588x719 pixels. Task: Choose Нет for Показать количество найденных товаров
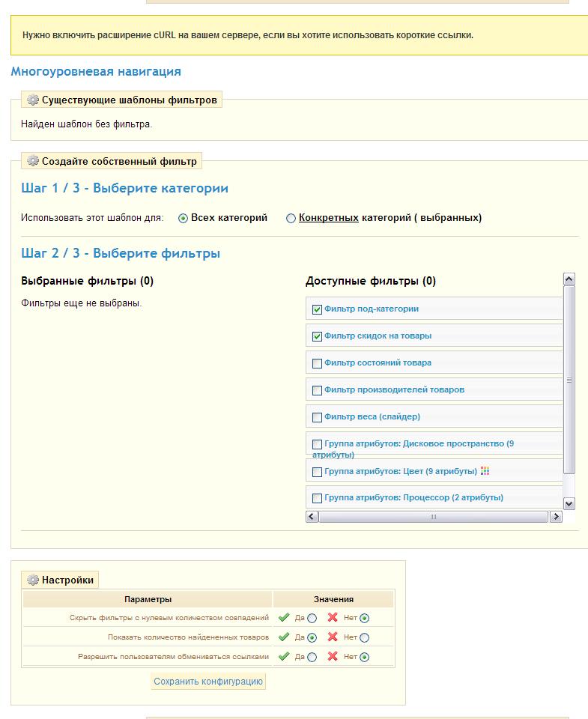pyautogui.click(x=364, y=637)
